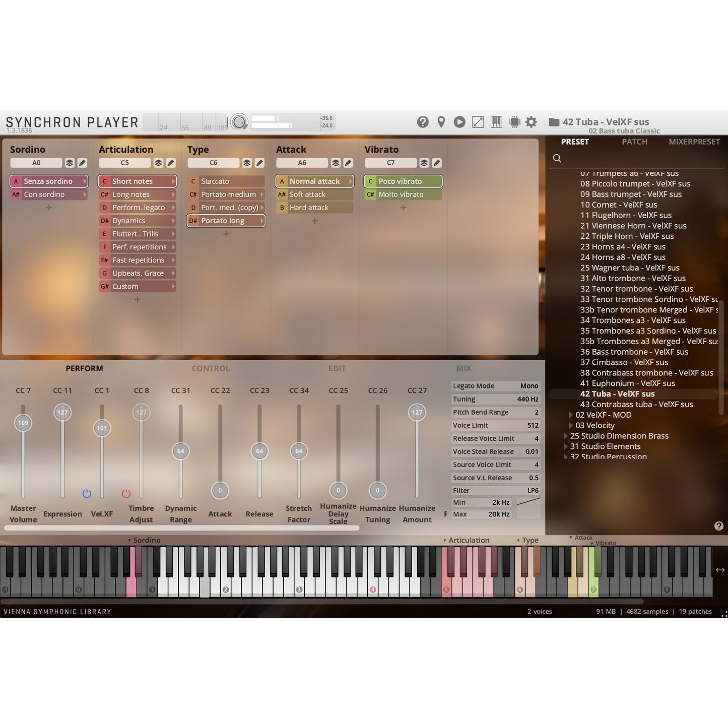Click the layers stack icon under Articulation
The height and width of the screenshot is (728, 728).
coord(158,163)
